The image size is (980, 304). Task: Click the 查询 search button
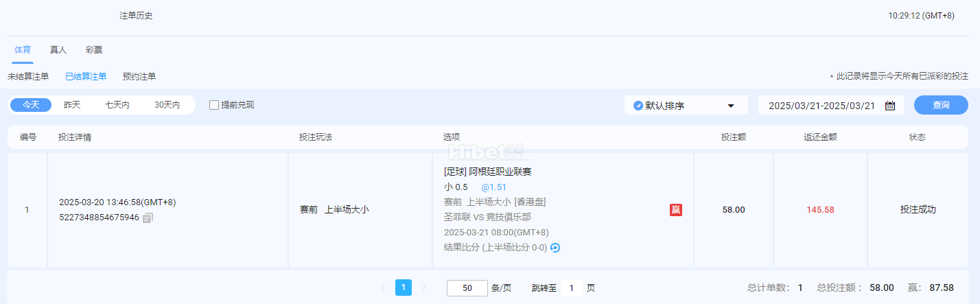941,105
